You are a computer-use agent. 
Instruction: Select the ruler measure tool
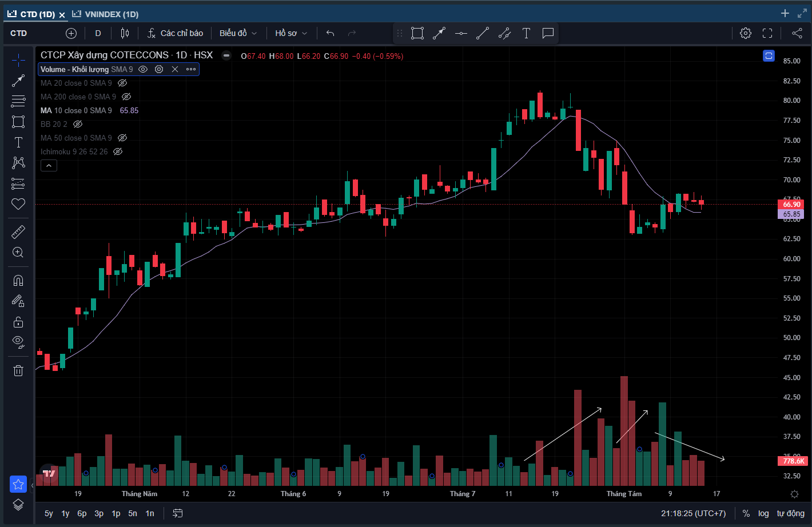point(18,231)
